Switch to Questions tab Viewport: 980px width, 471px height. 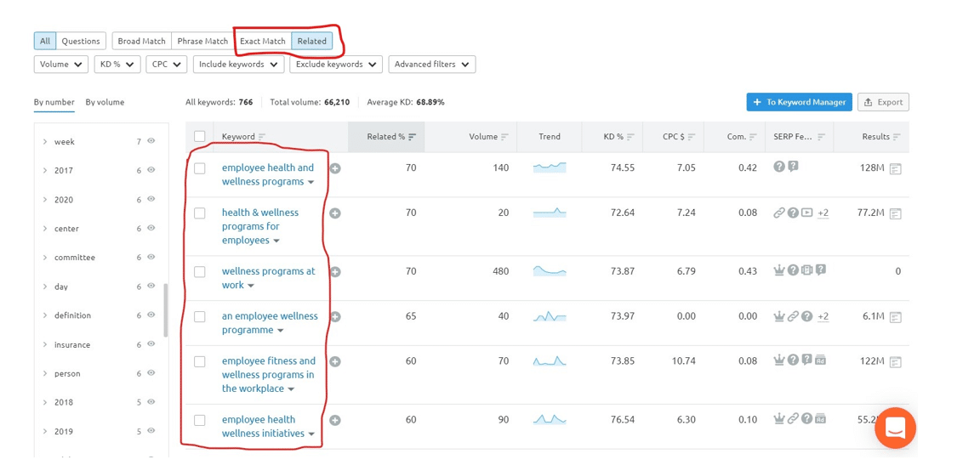click(81, 41)
